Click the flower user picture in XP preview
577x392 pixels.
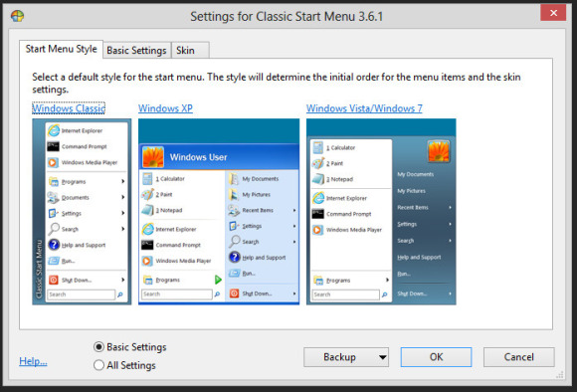click(x=153, y=157)
